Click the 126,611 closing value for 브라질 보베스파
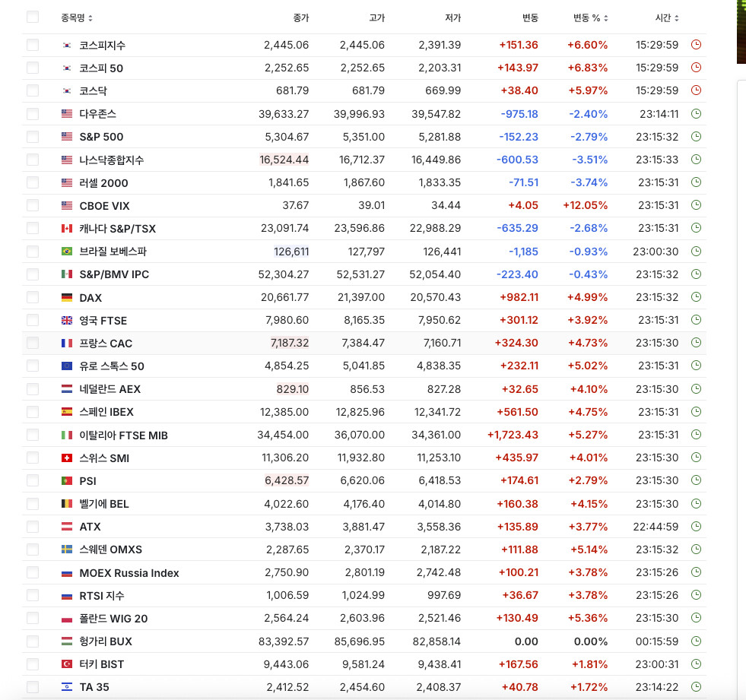This screenshot has width=746, height=700. click(291, 252)
